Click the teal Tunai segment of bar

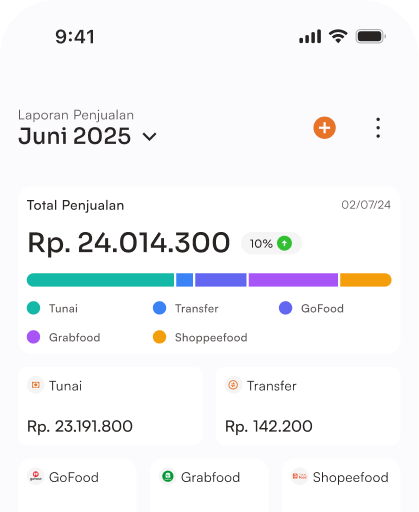tap(100, 280)
